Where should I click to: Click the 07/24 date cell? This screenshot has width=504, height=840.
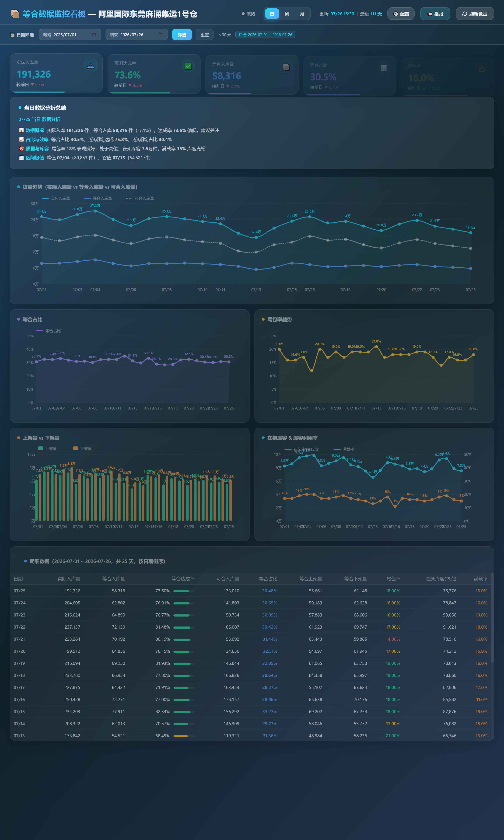pos(19,603)
